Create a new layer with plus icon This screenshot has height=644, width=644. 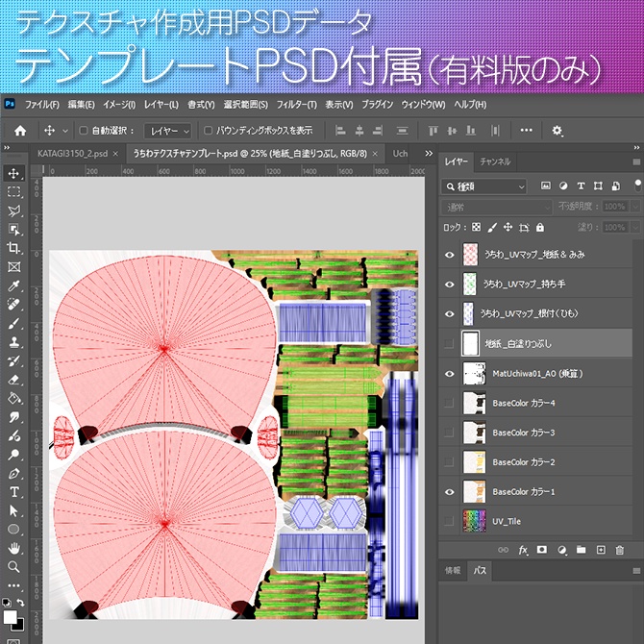pyautogui.click(x=601, y=550)
